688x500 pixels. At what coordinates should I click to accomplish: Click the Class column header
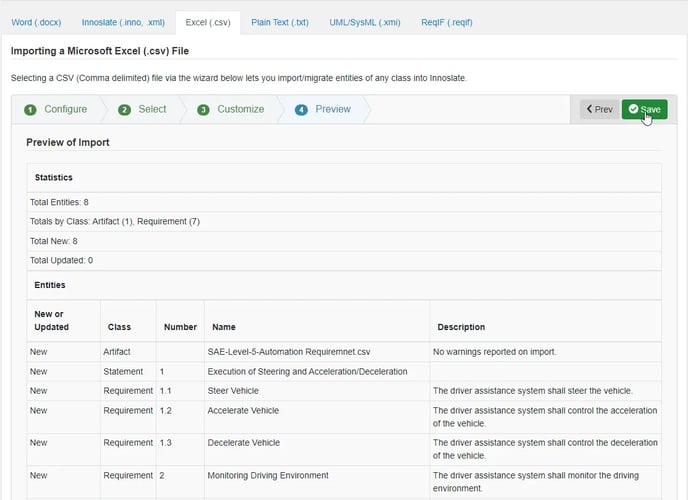[x=119, y=327]
